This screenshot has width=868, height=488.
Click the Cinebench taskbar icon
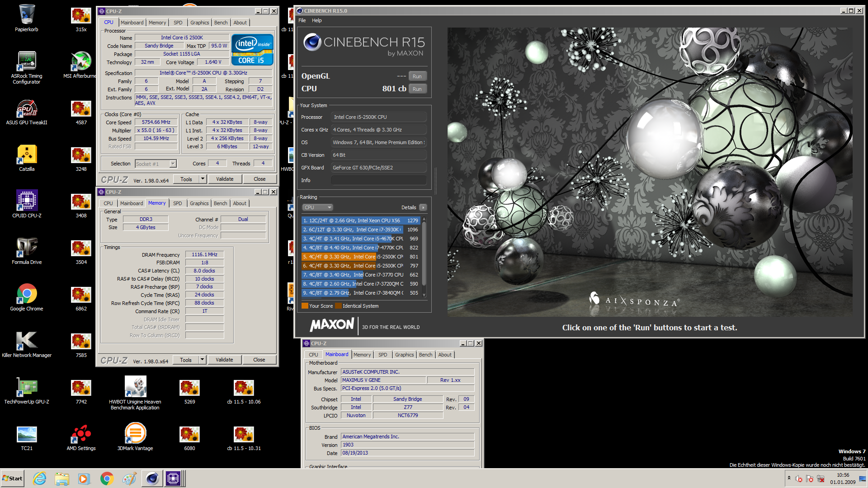(x=152, y=479)
